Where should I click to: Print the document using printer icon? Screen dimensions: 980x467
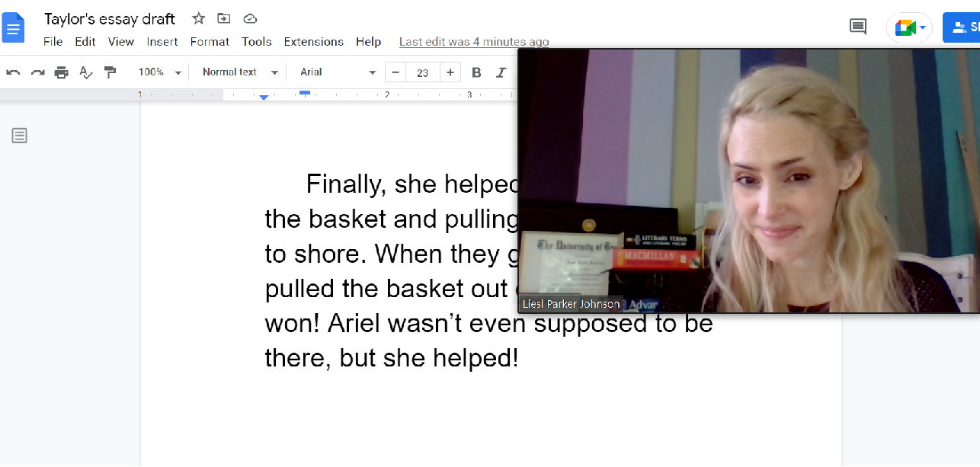click(62, 72)
